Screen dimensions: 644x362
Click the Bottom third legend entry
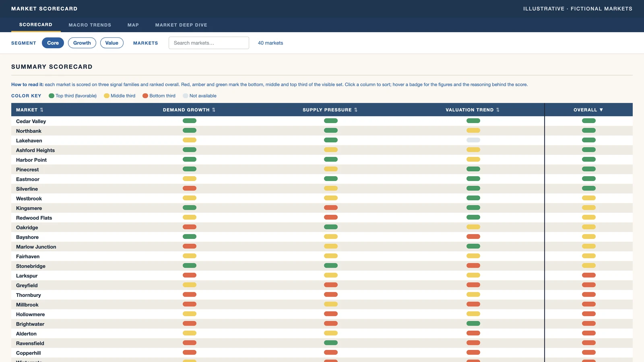point(159,96)
